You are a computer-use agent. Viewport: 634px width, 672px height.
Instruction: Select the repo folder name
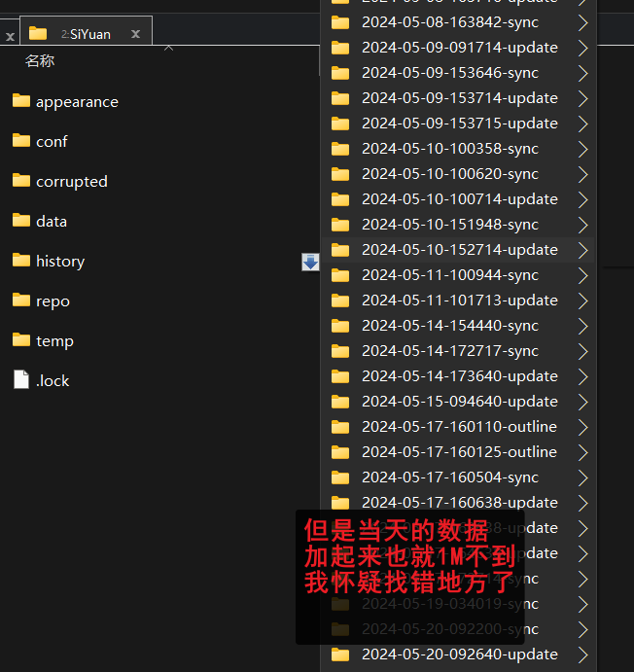[x=53, y=301]
